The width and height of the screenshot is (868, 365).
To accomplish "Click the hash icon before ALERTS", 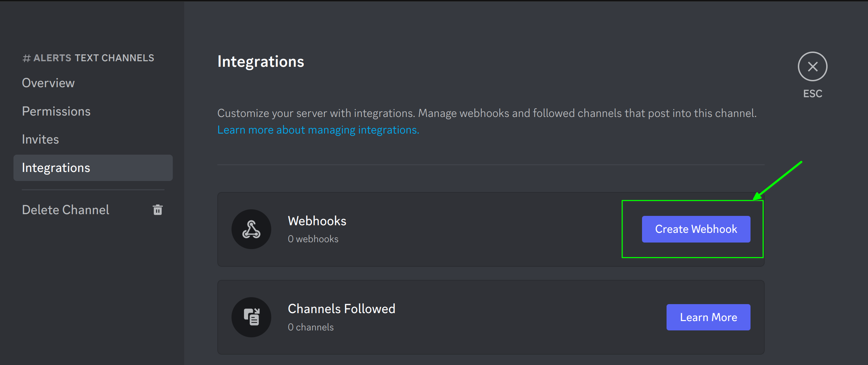I will click(x=26, y=58).
